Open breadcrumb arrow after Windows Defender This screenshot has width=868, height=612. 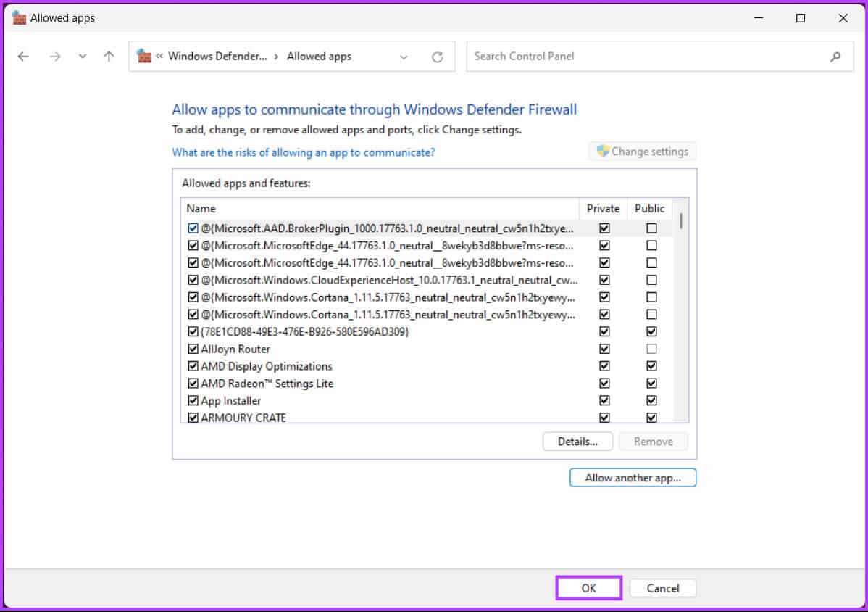click(276, 57)
